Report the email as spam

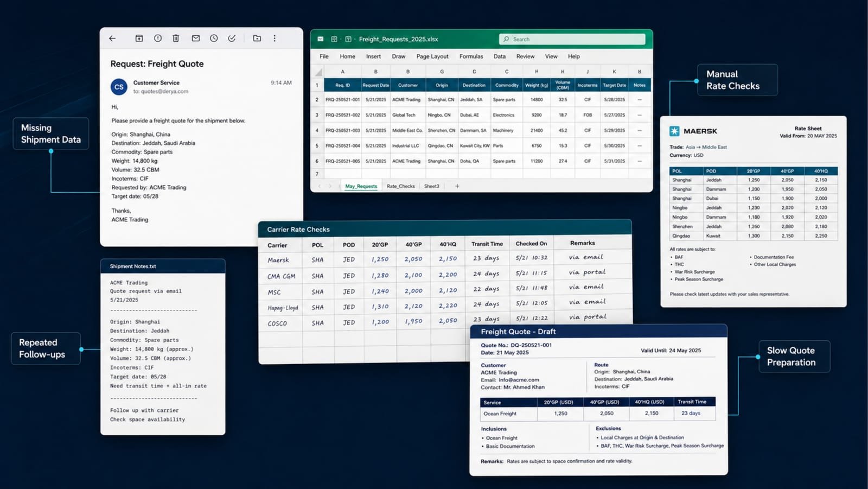coord(158,39)
